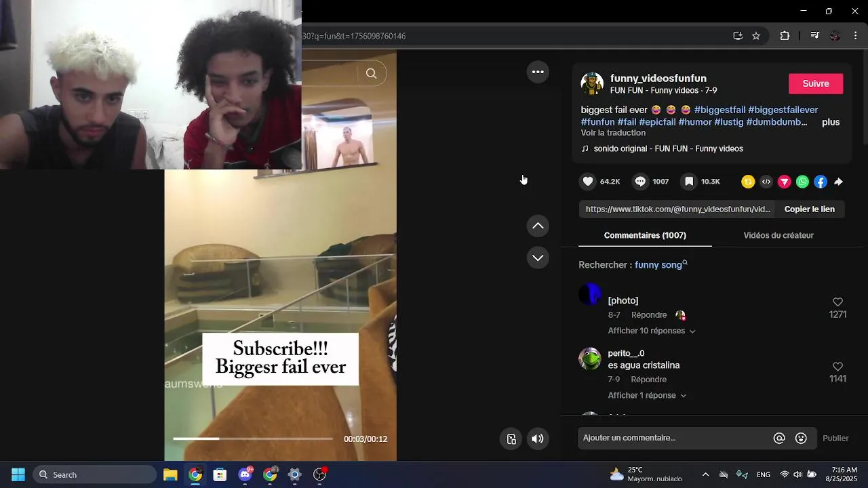868x488 pixels.
Task: Open Chrome extensions puzzle icon
Action: tap(785, 36)
